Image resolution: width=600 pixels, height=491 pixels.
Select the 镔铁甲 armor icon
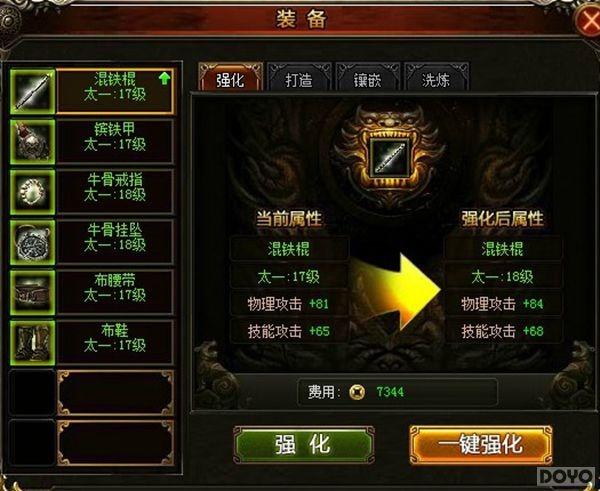pyautogui.click(x=33, y=142)
